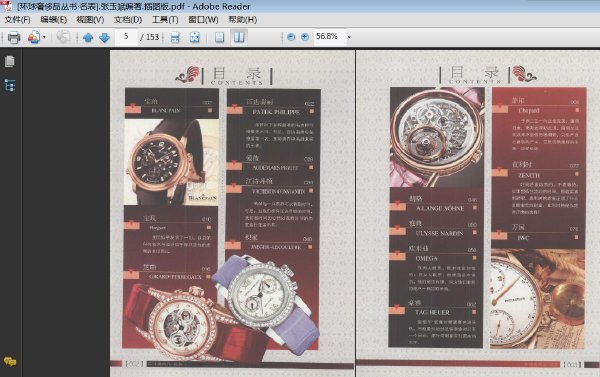Image resolution: width=600 pixels, height=377 pixels.
Task: Open the 窗口(W) menu
Action: 203,20
